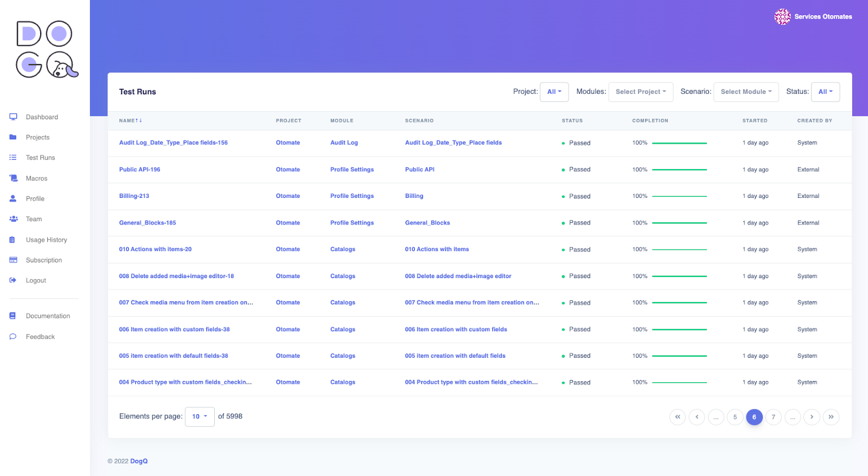The image size is (868, 476).
Task: Click the STARTED column header
Action: click(755, 121)
